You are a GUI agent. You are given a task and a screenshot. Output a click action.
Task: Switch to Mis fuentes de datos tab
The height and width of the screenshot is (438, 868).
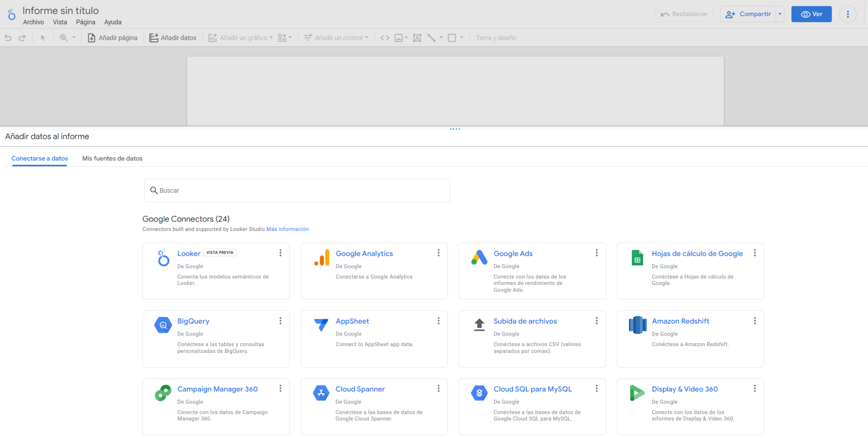[112, 158]
